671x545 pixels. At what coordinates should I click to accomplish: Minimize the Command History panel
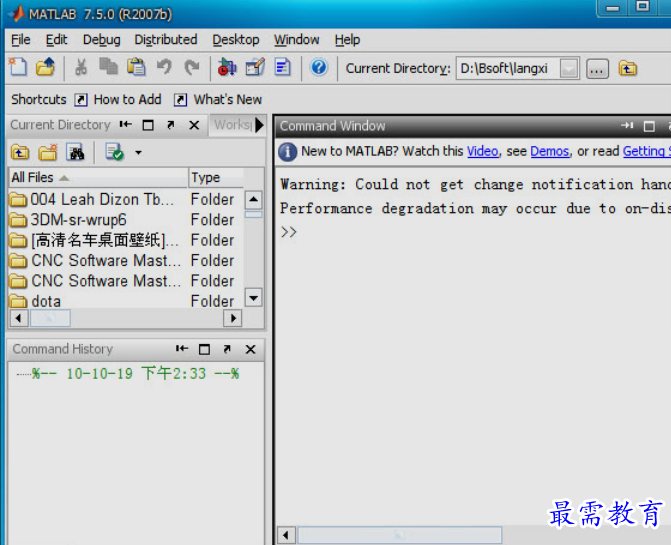coord(182,349)
